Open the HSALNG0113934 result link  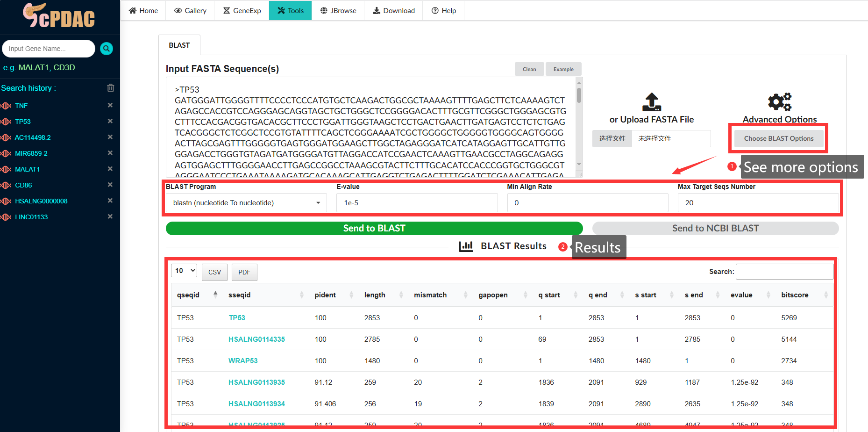[256, 404]
